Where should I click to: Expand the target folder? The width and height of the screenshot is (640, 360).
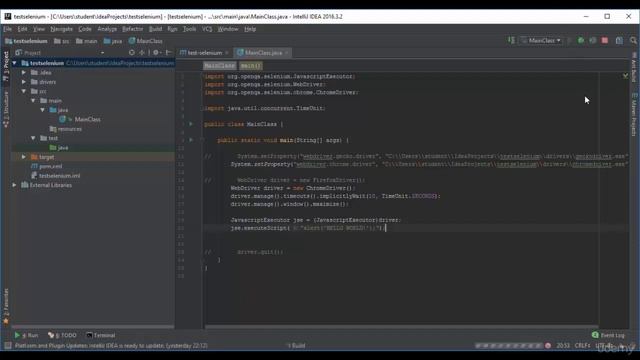[x=24, y=157]
